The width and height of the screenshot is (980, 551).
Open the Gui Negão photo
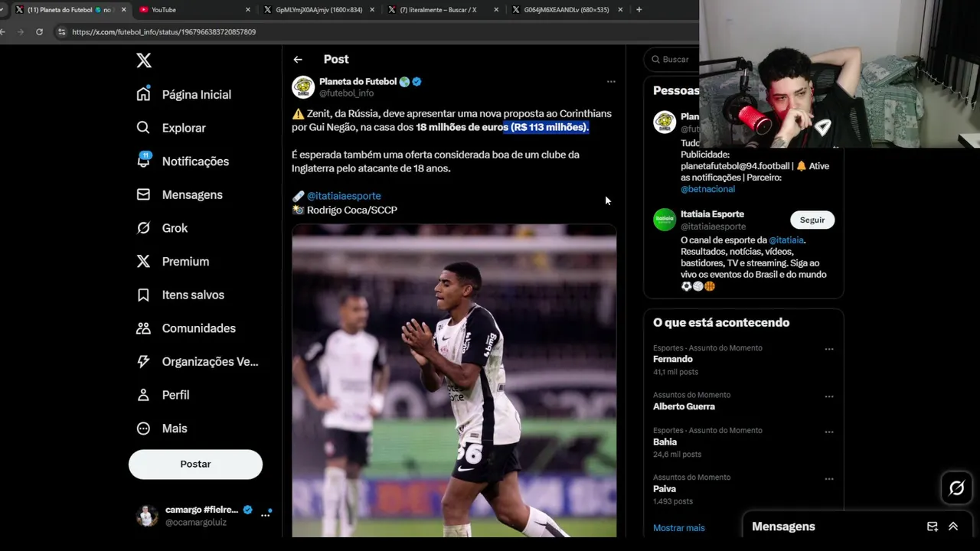(x=454, y=380)
